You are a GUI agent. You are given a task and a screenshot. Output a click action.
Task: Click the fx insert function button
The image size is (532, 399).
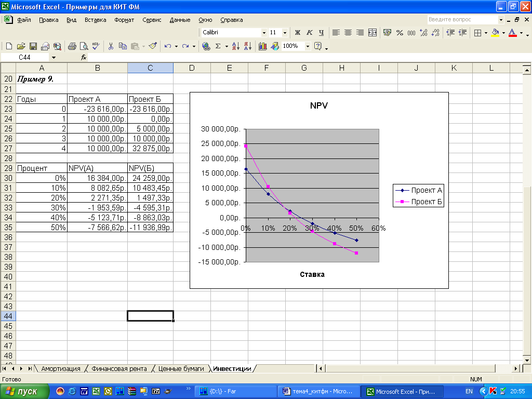pos(84,57)
